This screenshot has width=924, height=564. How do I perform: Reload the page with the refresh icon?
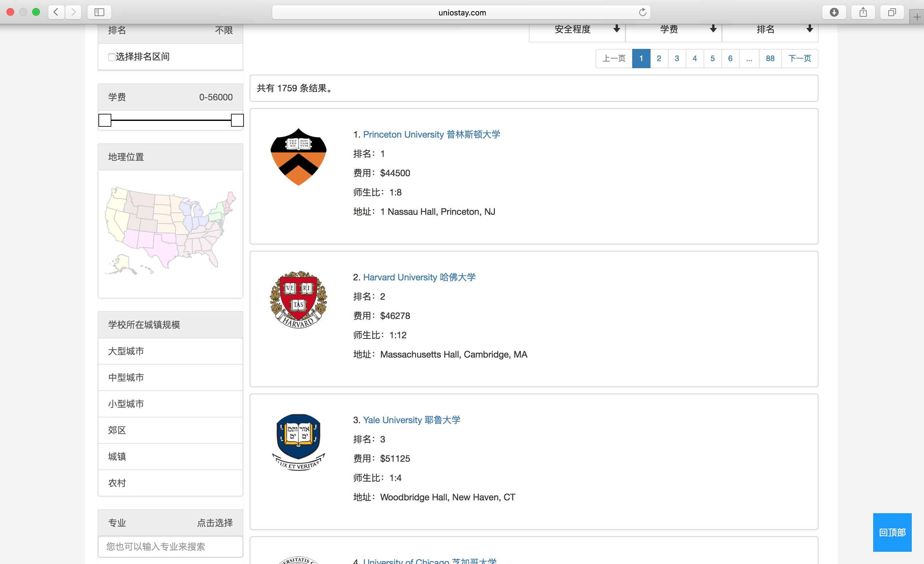click(642, 12)
